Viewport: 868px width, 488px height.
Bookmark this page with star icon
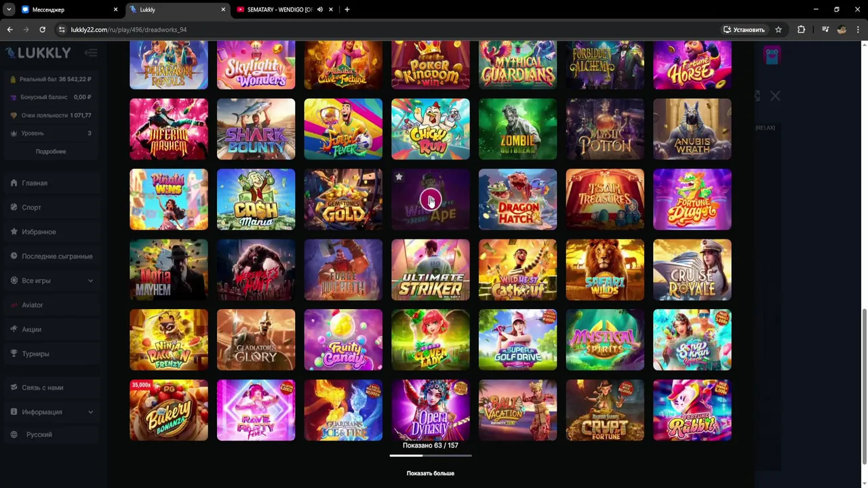click(778, 30)
